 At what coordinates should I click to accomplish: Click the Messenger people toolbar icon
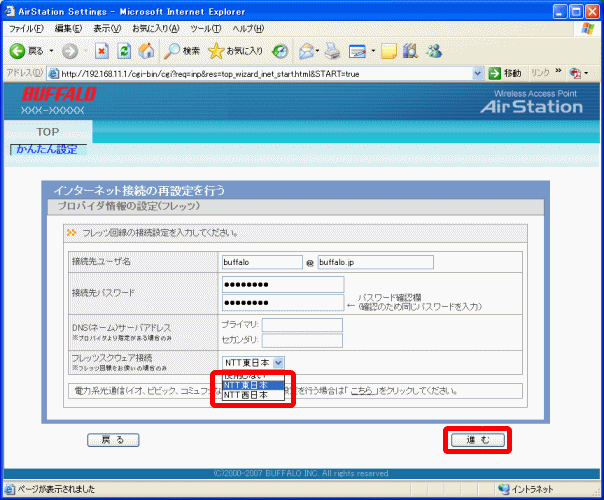tap(434, 51)
